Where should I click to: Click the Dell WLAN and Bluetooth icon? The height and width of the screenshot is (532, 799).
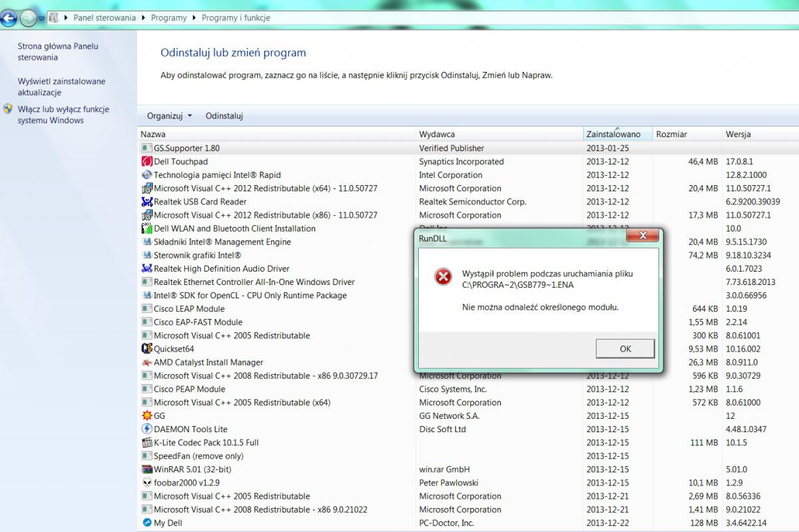(x=147, y=228)
